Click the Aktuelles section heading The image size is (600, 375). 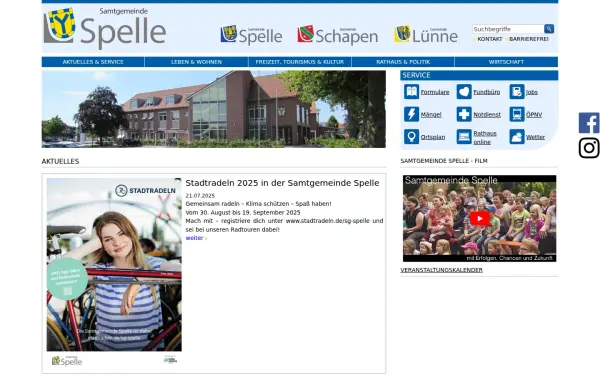[60, 161]
